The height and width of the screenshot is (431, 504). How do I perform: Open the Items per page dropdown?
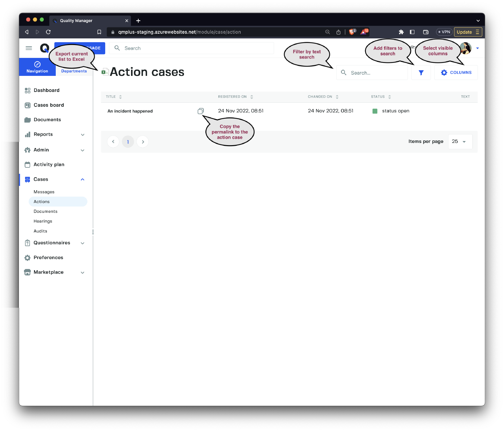[460, 142]
